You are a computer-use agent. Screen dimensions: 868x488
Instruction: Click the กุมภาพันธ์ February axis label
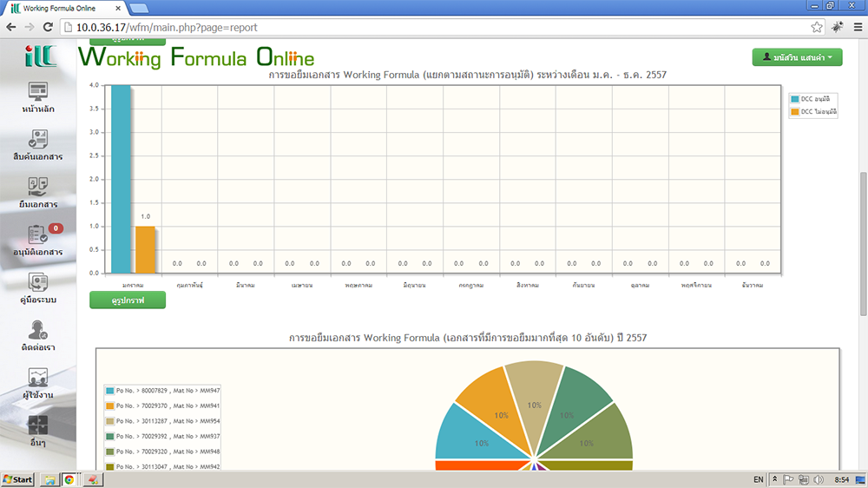[x=189, y=286]
